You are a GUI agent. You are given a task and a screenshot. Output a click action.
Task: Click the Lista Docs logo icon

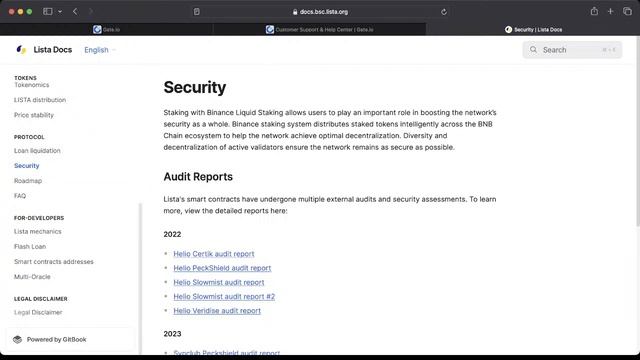point(21,49)
